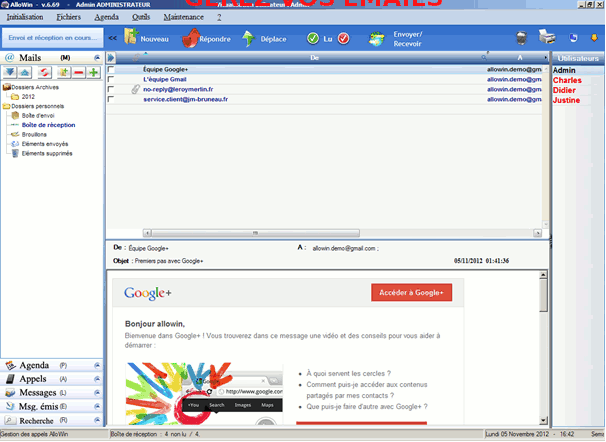
Task: Expand the Msg. émis panel chevron
Action: pyautogui.click(x=97, y=406)
